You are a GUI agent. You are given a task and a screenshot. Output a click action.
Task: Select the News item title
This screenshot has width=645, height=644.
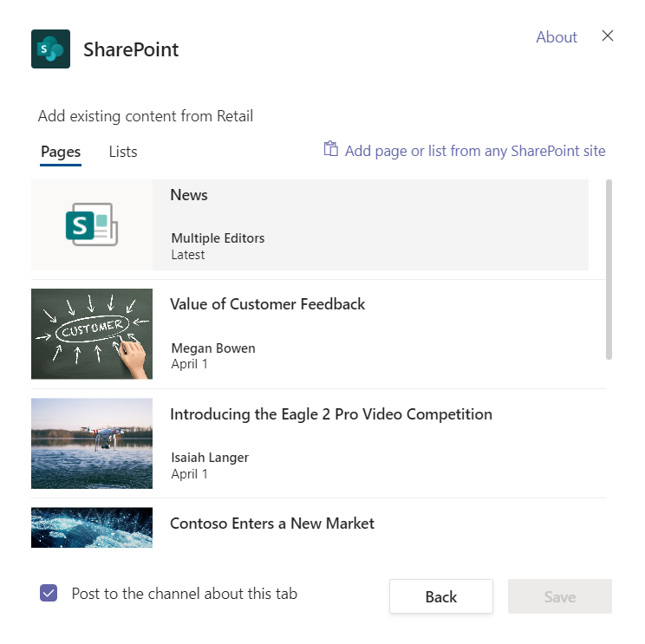tap(189, 195)
